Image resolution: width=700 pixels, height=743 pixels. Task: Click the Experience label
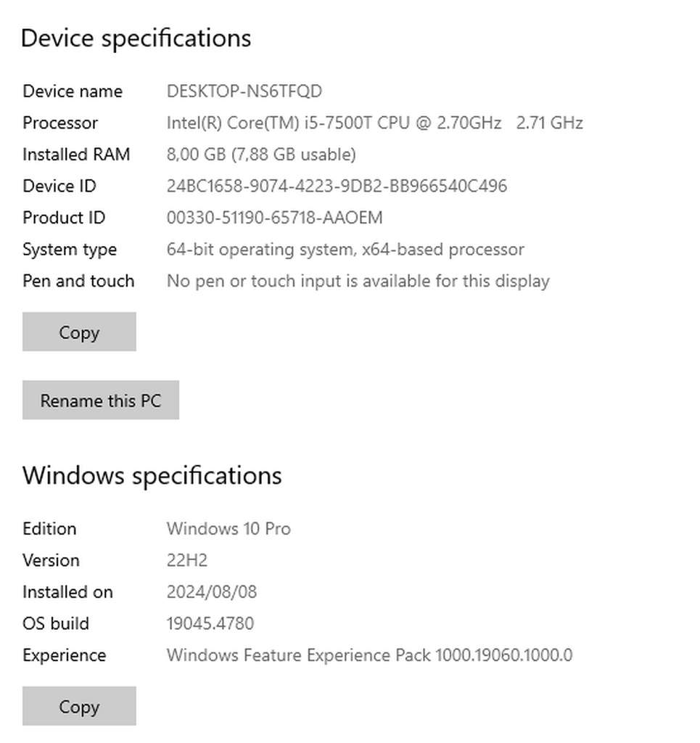tap(64, 655)
